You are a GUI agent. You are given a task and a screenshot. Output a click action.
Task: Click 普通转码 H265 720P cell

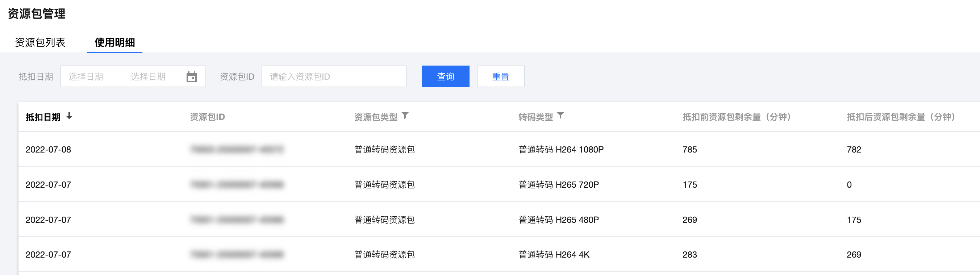click(559, 185)
